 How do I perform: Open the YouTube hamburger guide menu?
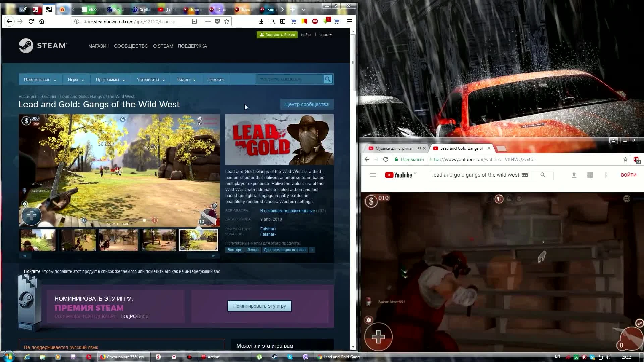click(373, 175)
